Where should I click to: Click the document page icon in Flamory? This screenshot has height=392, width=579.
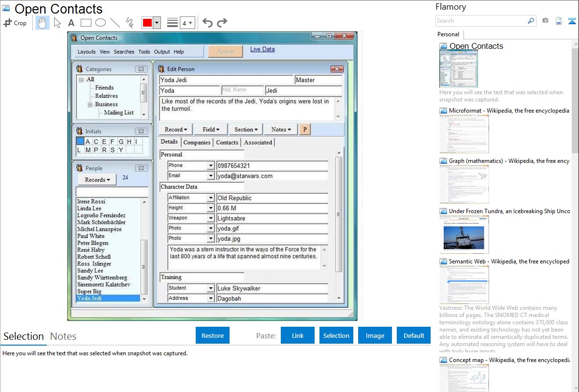559,21
